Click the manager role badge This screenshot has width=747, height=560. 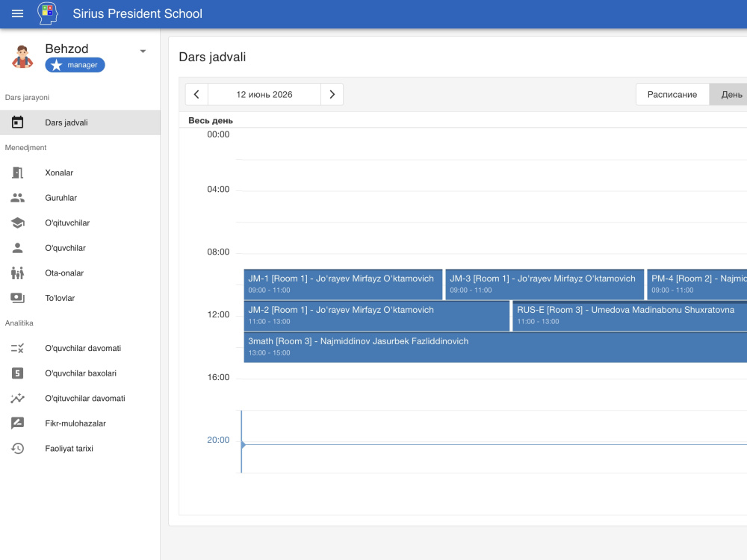click(x=75, y=65)
